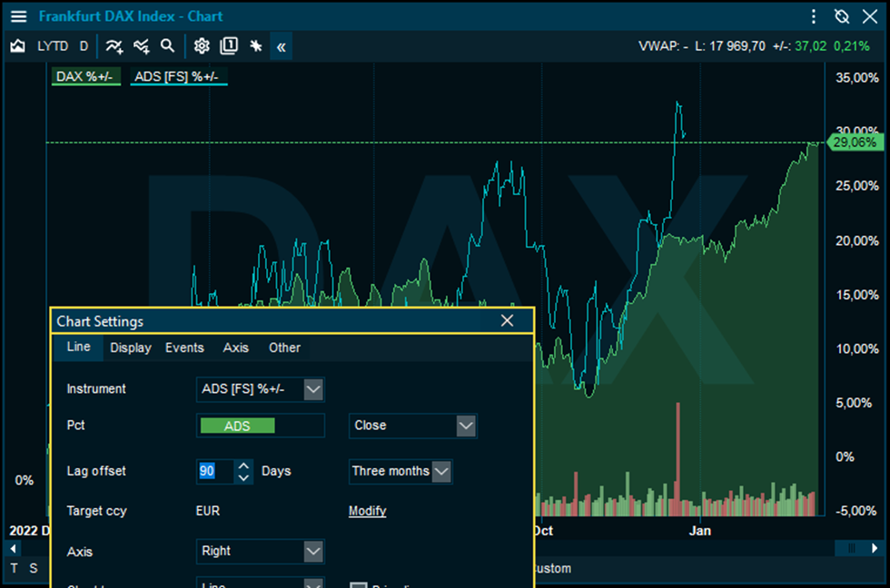Viewport: 890px width, 588px height.
Task: Collapse the toolbar with double chevron
Action: (282, 46)
